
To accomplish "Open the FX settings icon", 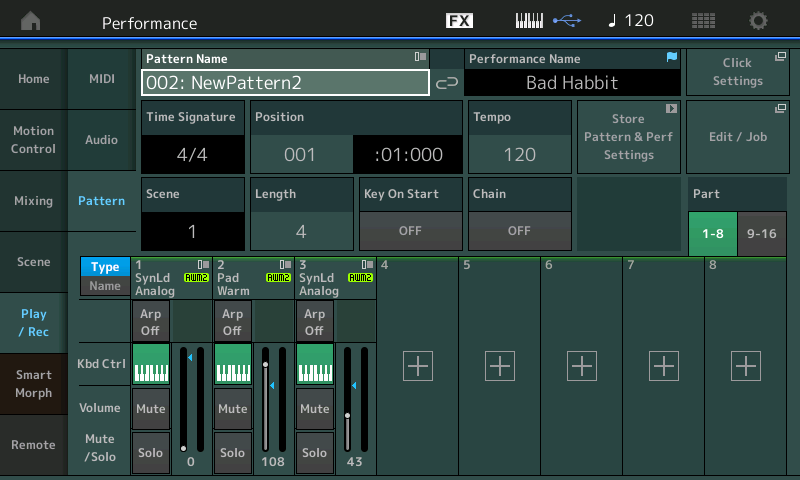I will pos(459,21).
